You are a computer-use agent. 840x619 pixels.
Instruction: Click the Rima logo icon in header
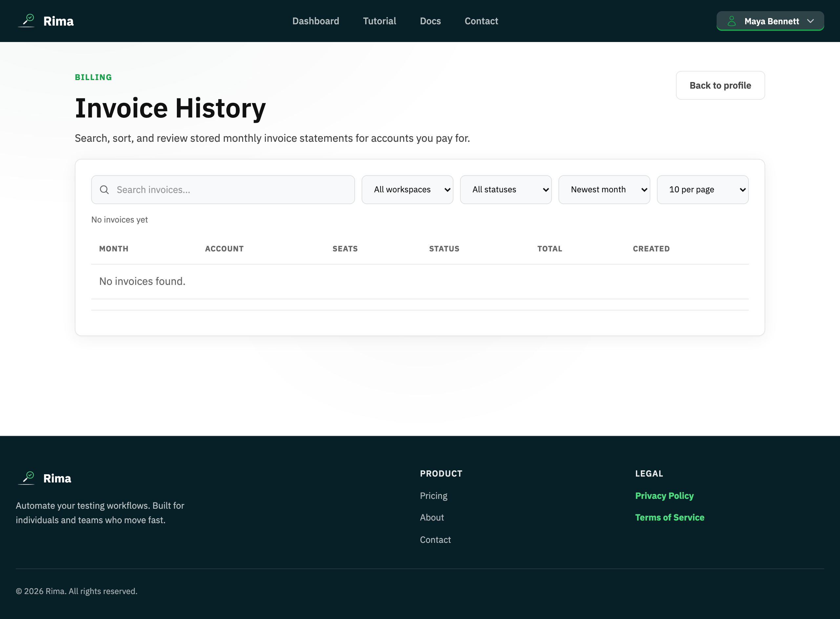[27, 21]
